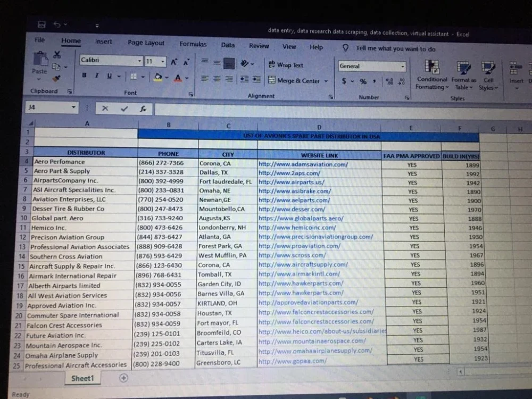Toggle Wrap Text
The width and height of the screenshot is (532, 399).
pyautogui.click(x=286, y=64)
